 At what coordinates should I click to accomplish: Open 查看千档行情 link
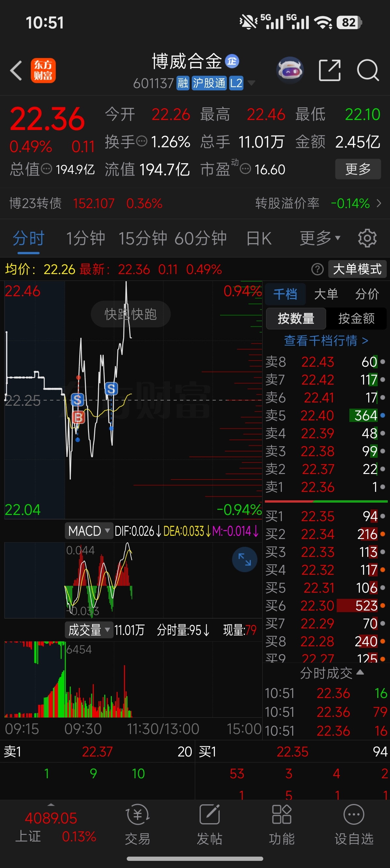326,340
